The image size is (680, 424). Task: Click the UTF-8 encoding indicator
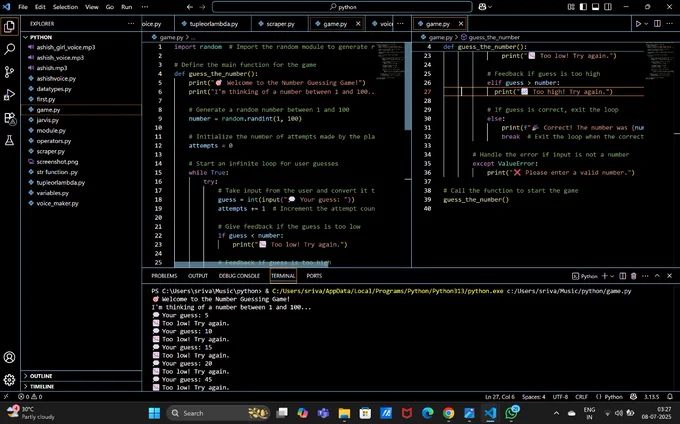click(560, 396)
